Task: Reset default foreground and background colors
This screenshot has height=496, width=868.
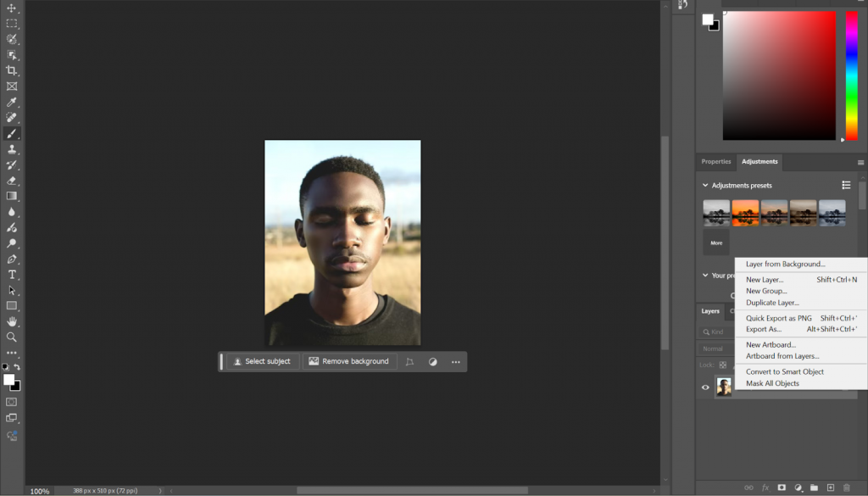Action: click(6, 366)
